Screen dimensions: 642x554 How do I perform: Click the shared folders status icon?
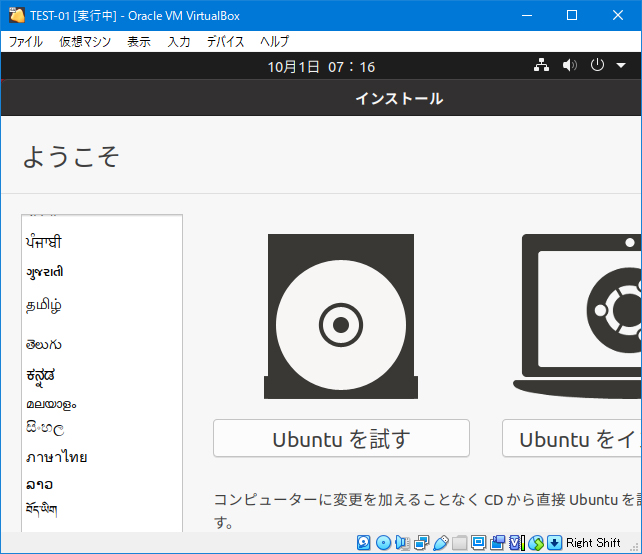point(459,543)
